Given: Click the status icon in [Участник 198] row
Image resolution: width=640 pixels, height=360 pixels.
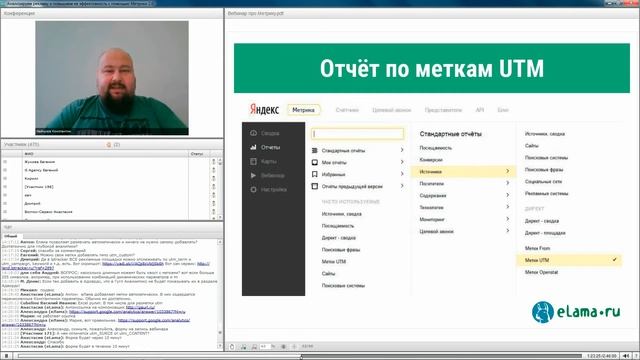Looking at the screenshot, I should coord(213,187).
